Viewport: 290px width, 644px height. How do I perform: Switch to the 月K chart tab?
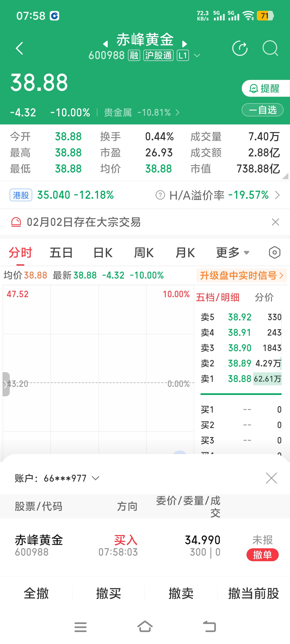coord(185,253)
